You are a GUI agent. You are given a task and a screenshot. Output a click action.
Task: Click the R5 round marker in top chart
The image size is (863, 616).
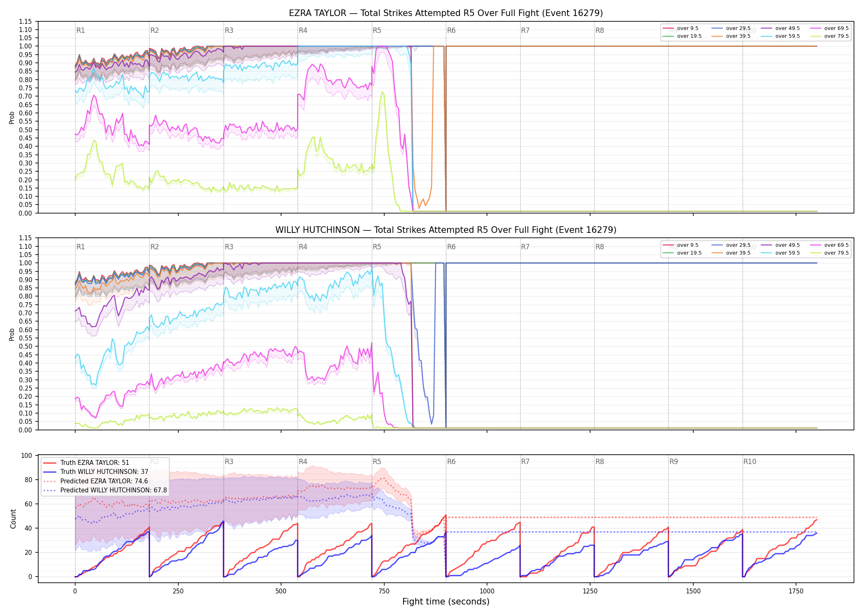(377, 30)
